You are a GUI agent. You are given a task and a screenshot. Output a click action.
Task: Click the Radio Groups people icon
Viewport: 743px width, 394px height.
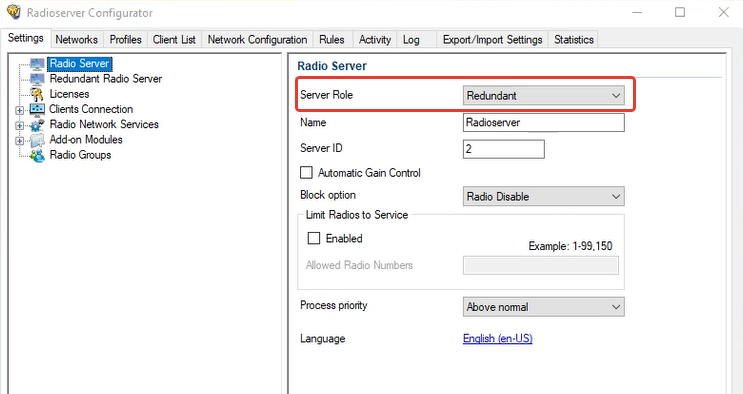[x=37, y=155]
